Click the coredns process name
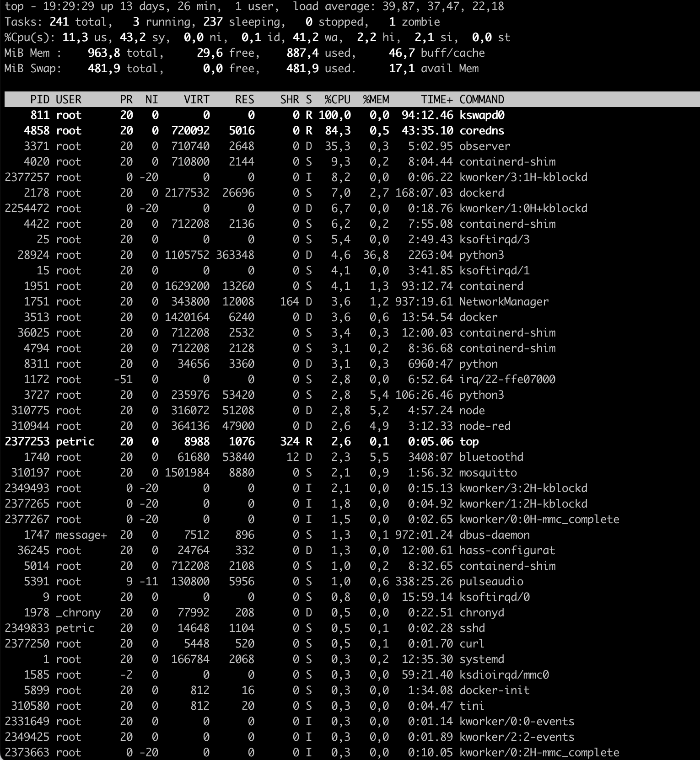Viewport: 700px width, 760px height. (x=481, y=131)
